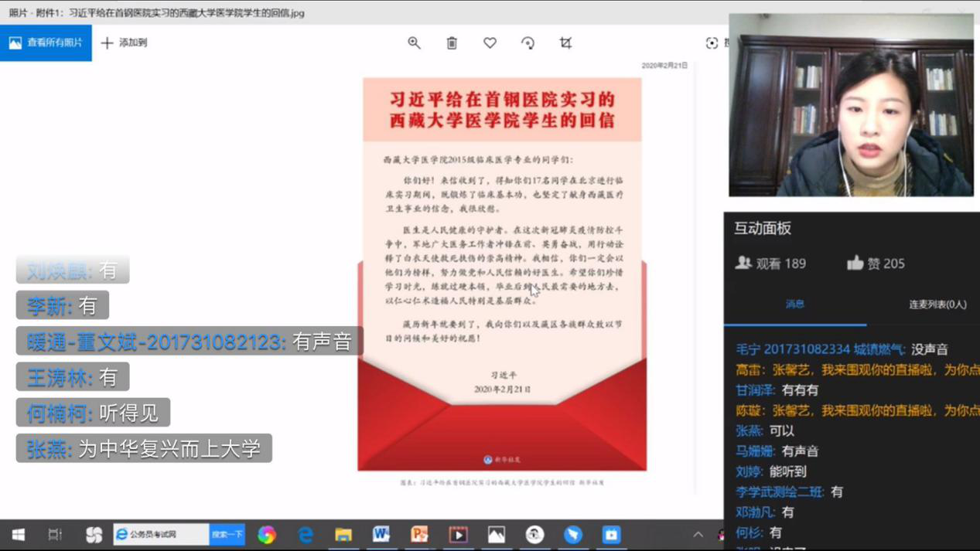The image size is (980, 551).
Task: Click the letter image in the viewer
Action: click(501, 274)
